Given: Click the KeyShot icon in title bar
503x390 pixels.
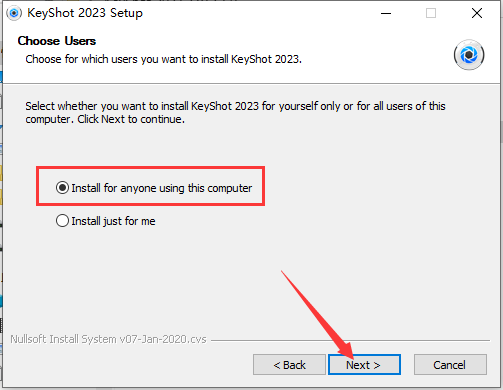Looking at the screenshot, I should [14, 13].
